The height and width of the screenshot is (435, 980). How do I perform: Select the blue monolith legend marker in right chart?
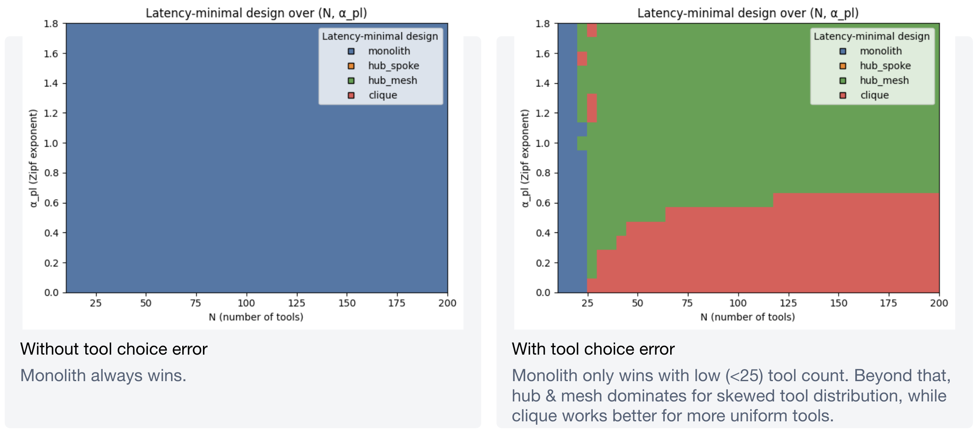(843, 51)
